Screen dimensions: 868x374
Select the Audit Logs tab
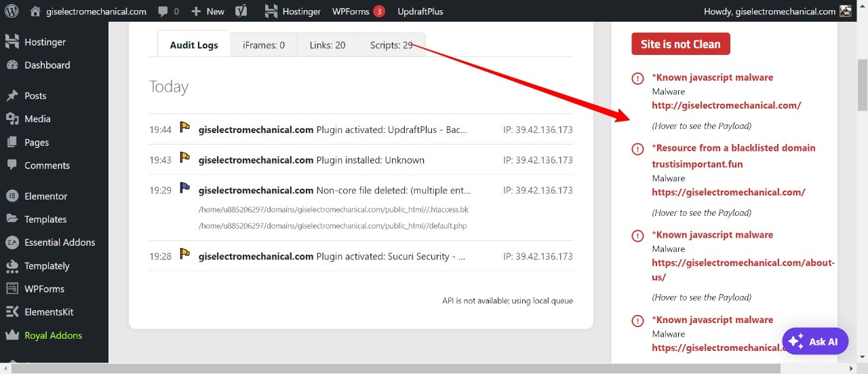click(x=194, y=45)
